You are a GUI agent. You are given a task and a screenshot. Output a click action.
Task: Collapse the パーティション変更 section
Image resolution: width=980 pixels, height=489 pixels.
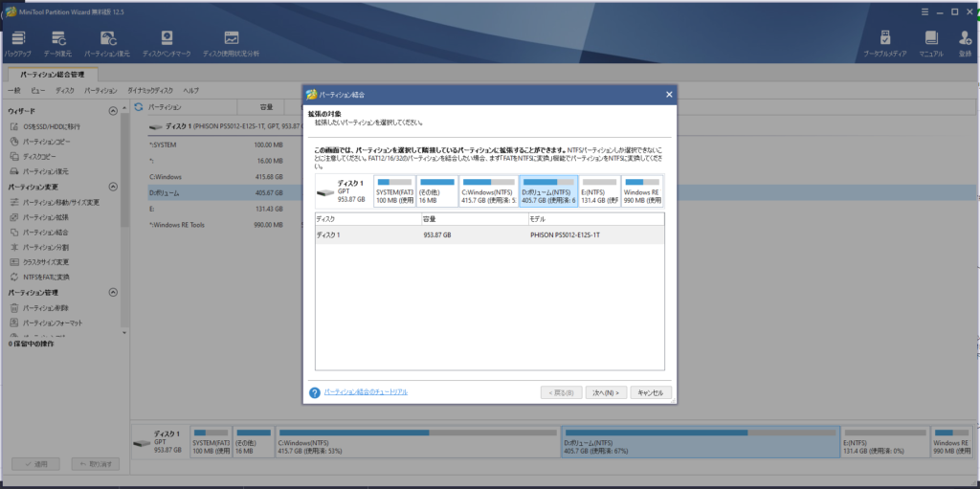pos(113,187)
